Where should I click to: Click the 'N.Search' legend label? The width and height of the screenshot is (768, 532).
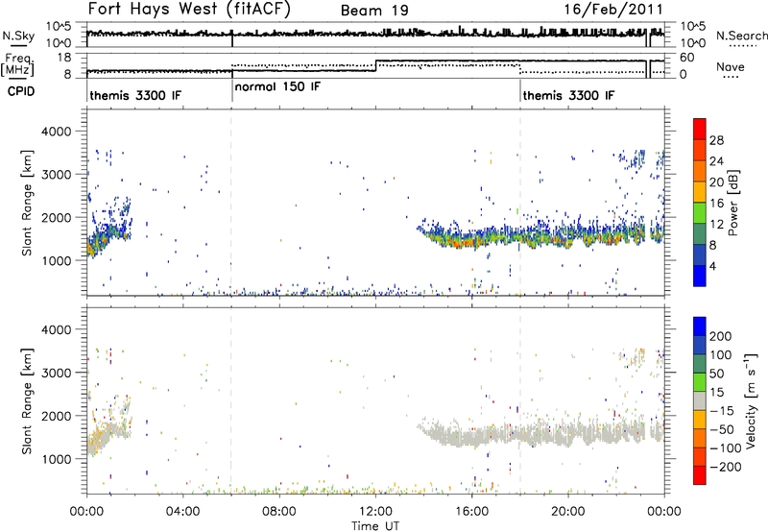click(x=741, y=36)
